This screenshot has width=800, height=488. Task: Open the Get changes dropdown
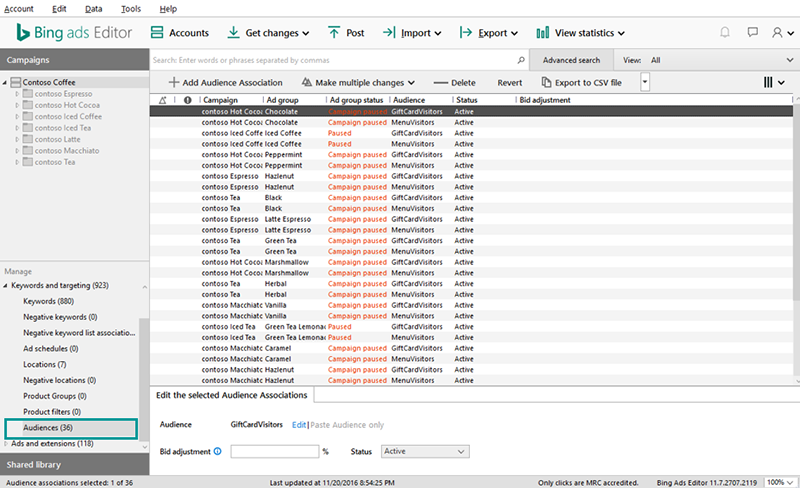tap(268, 33)
